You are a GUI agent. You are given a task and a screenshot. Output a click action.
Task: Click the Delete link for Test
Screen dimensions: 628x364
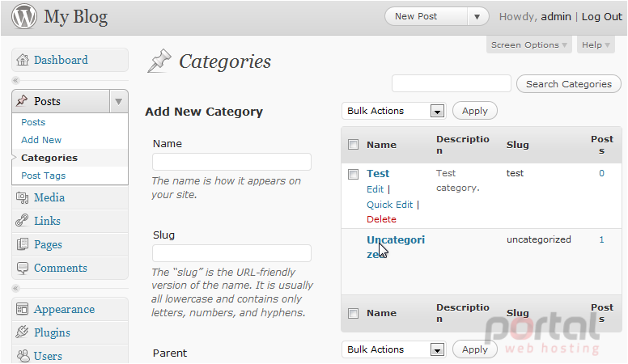381,219
